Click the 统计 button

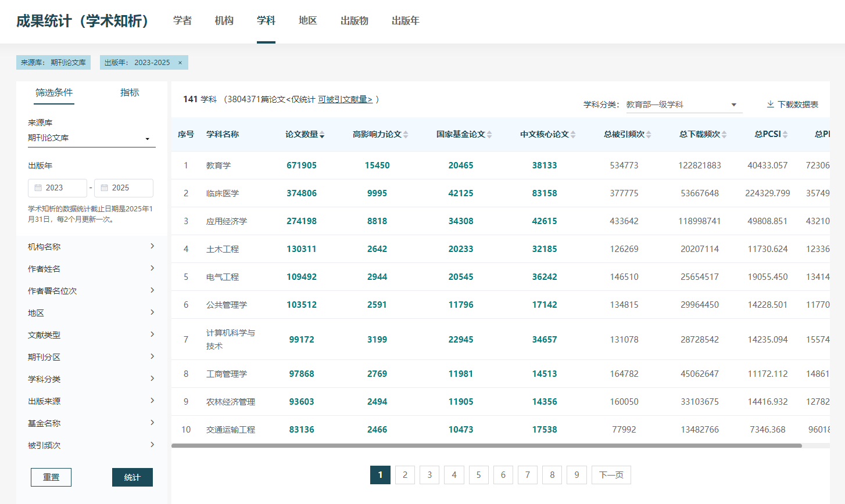[x=133, y=477]
